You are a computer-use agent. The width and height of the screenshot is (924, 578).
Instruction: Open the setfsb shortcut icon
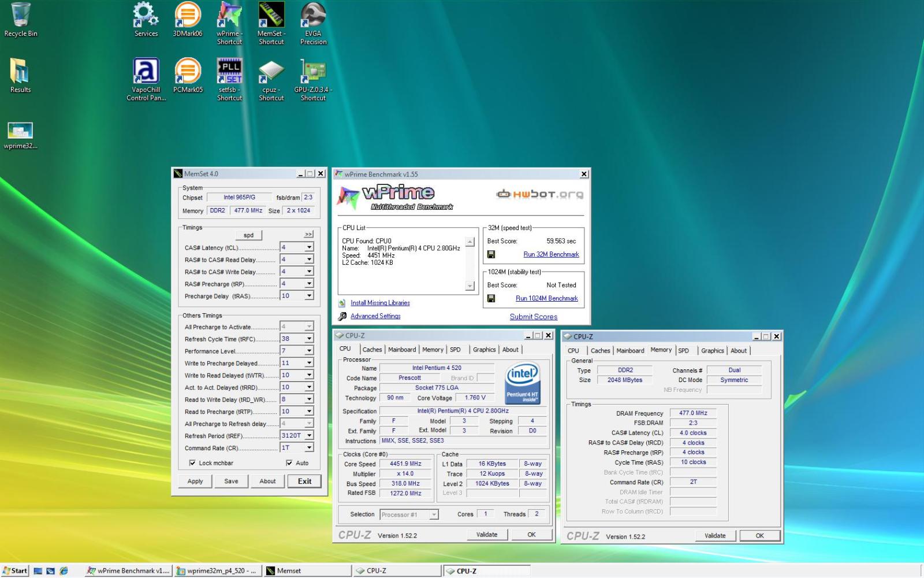coord(229,79)
